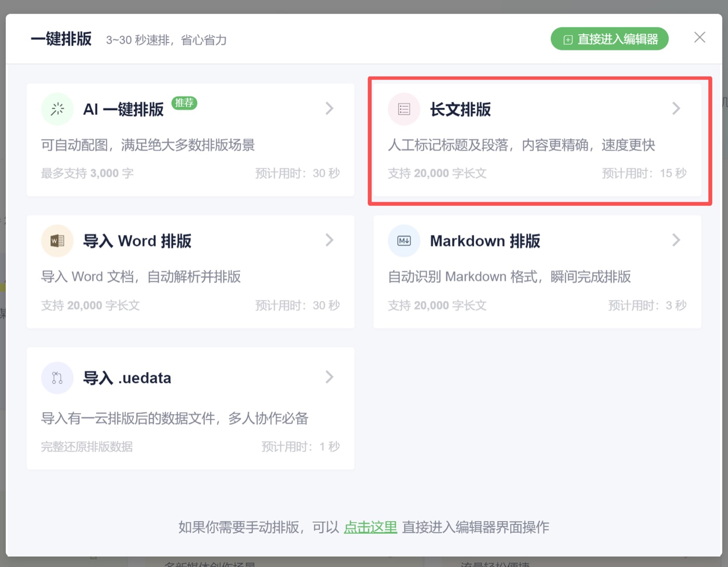Select the Markdown 排版 title

485,241
